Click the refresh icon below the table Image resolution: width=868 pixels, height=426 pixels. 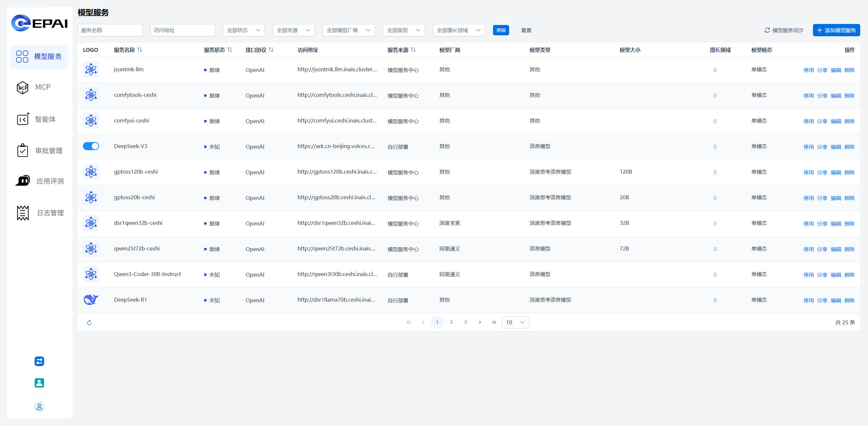pyautogui.click(x=89, y=323)
